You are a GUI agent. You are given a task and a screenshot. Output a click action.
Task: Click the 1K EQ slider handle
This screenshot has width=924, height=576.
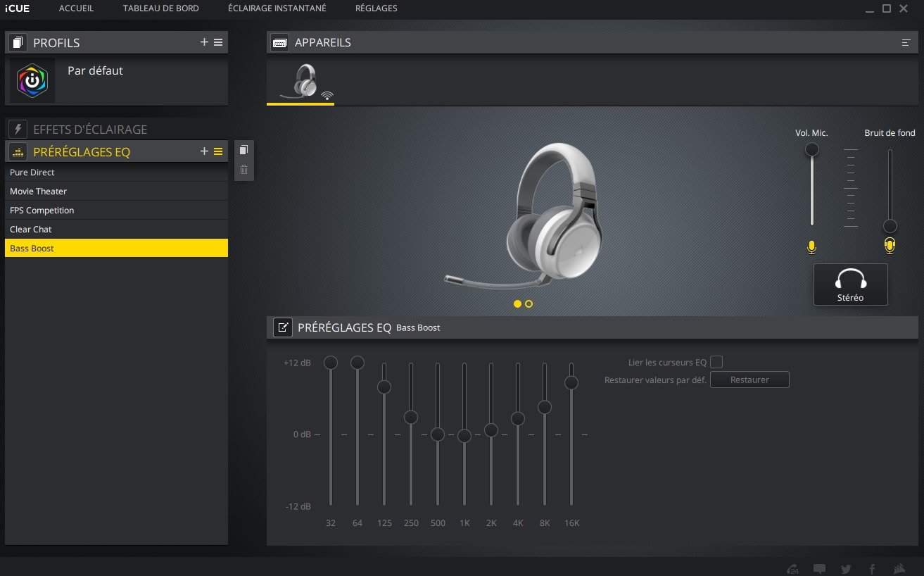464,436
